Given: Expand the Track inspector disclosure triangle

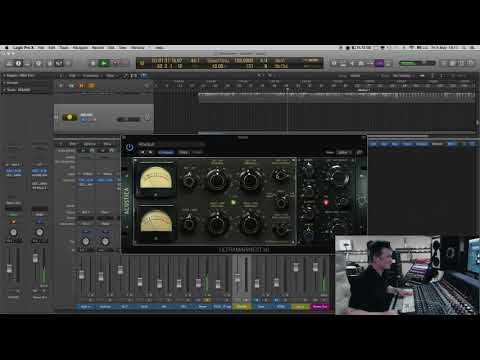Looking at the screenshot, I should [x=4, y=90].
